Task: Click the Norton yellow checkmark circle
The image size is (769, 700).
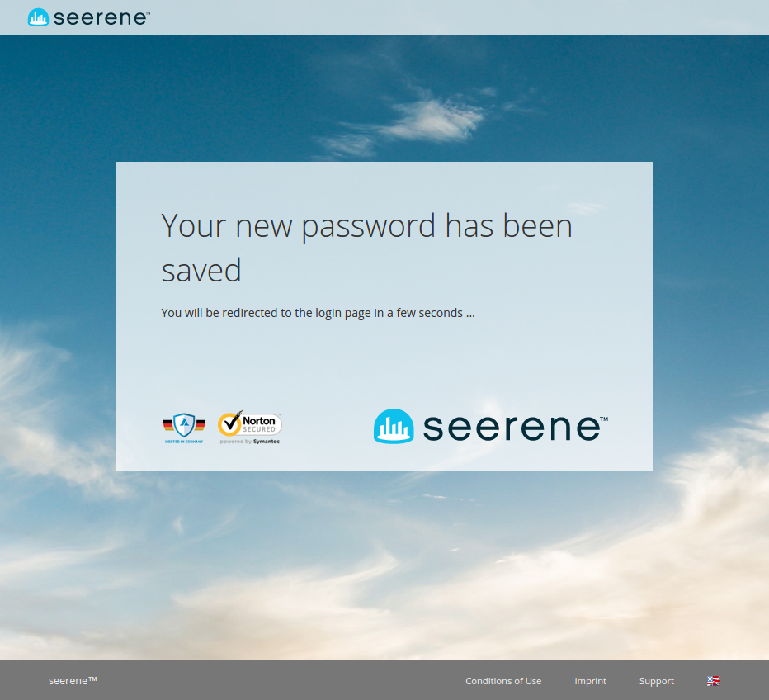Action: (229, 425)
